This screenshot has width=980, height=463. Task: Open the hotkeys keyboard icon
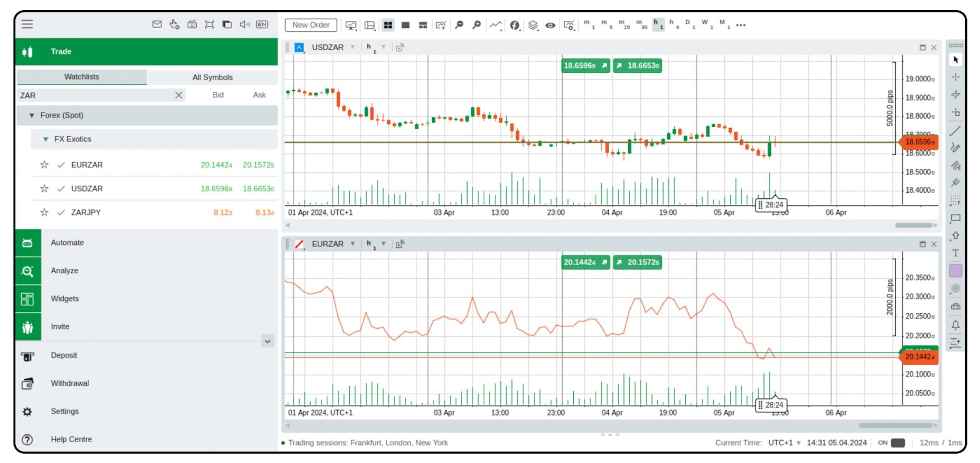coord(192,24)
